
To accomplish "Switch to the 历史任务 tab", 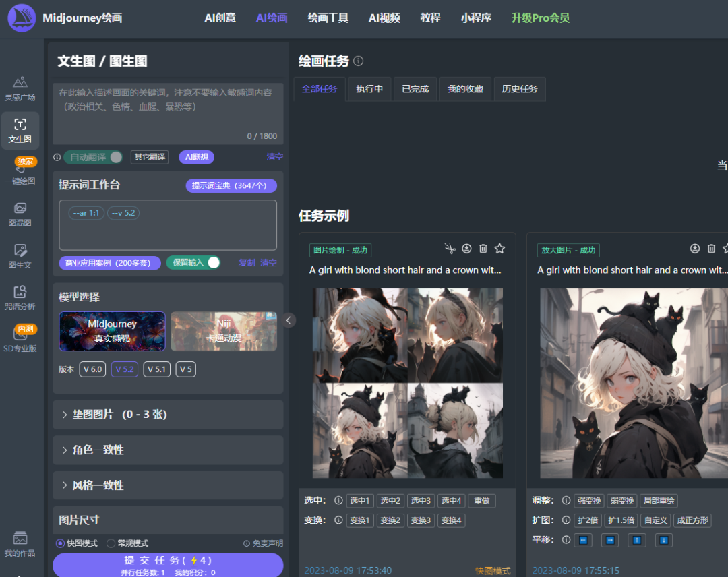I will [520, 89].
